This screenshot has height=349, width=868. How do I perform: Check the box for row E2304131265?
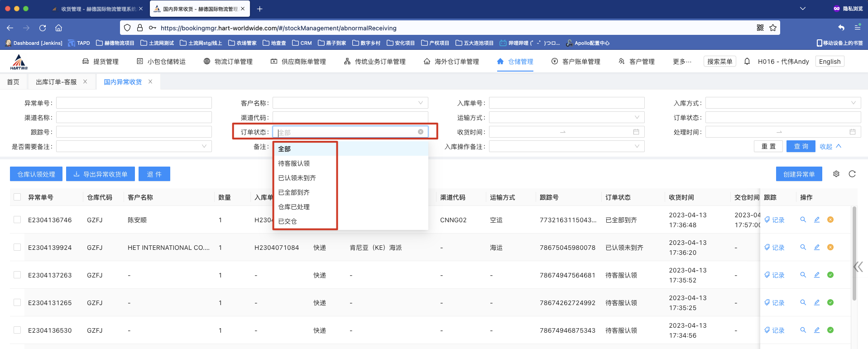[17, 303]
